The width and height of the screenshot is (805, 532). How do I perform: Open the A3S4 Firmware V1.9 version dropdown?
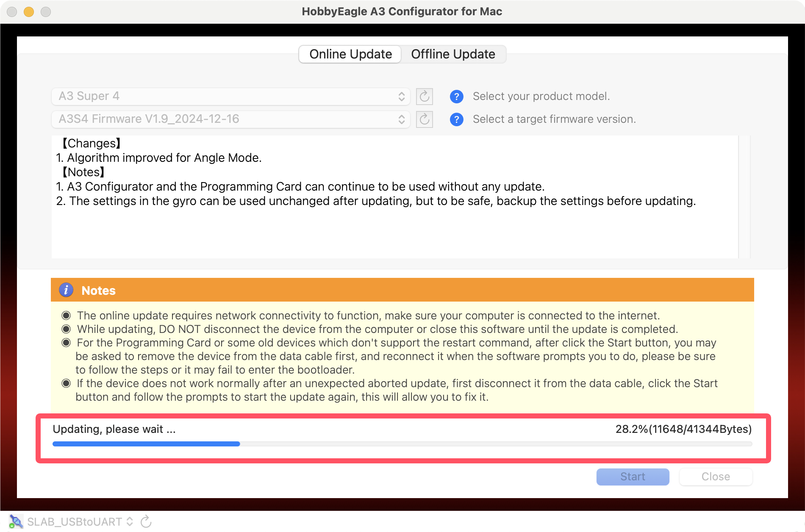[x=230, y=119]
